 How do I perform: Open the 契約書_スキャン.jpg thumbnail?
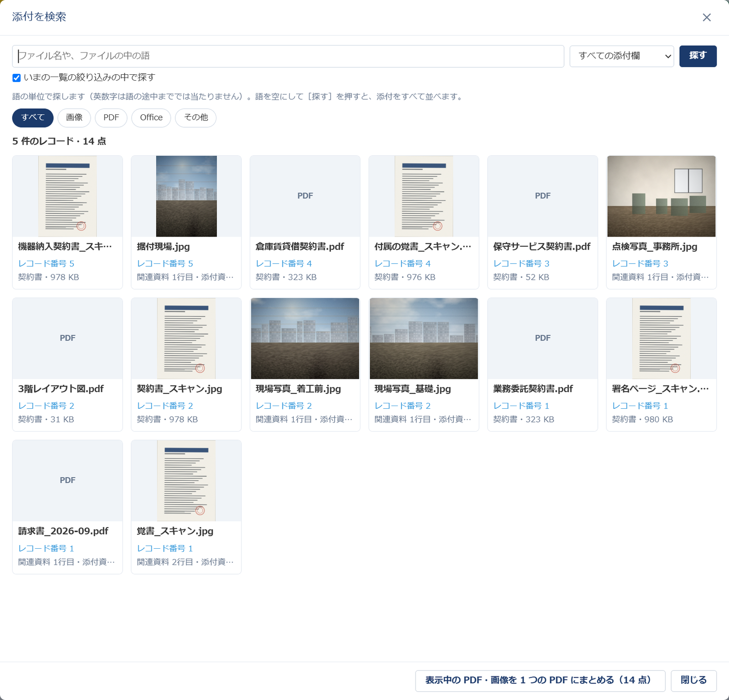coord(186,338)
